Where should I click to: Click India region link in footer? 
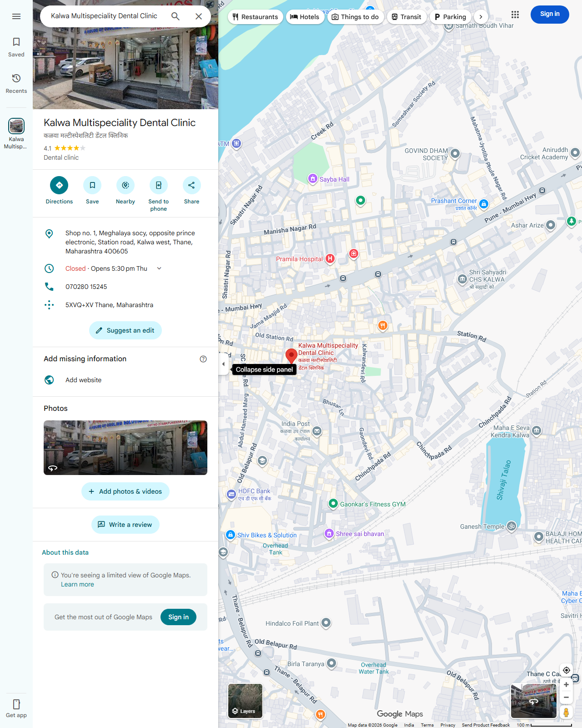[x=409, y=725]
